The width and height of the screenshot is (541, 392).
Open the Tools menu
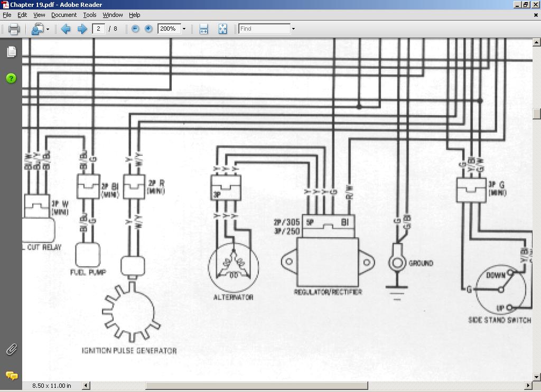tap(90, 15)
